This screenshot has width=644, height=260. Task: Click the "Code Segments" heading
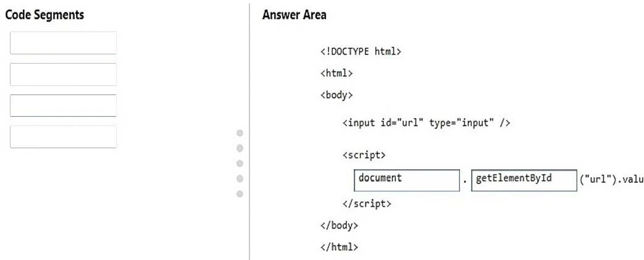[x=45, y=15]
